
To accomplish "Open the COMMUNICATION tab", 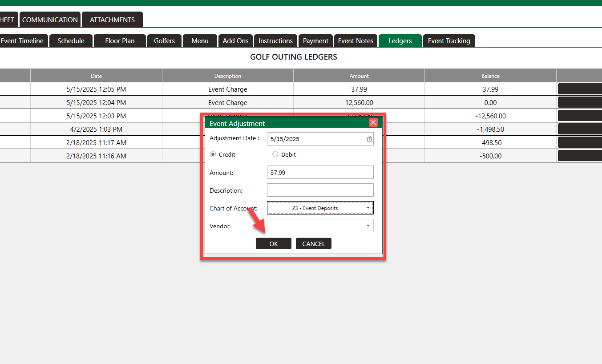I will tap(50, 20).
